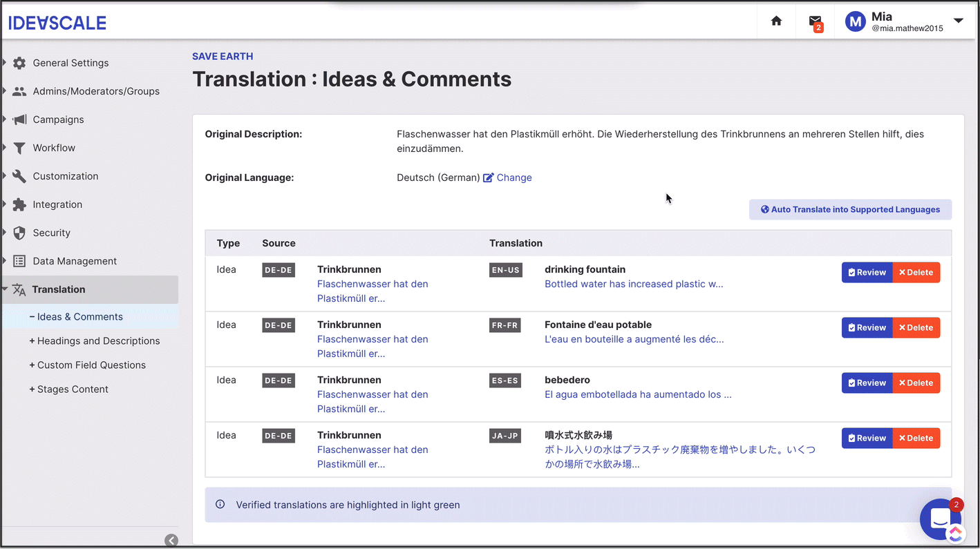Click Change original language link
Image resolution: width=980 pixels, height=549 pixels.
pyautogui.click(x=514, y=177)
